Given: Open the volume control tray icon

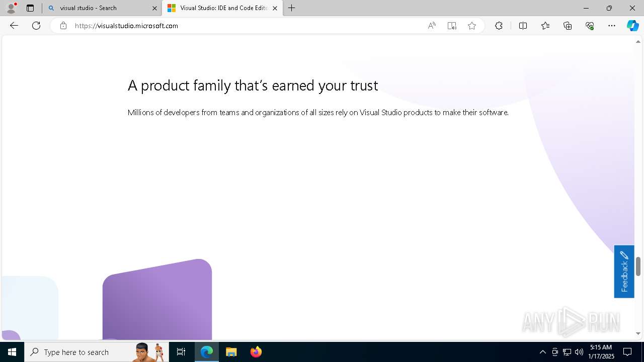Looking at the screenshot, I should point(579,352).
